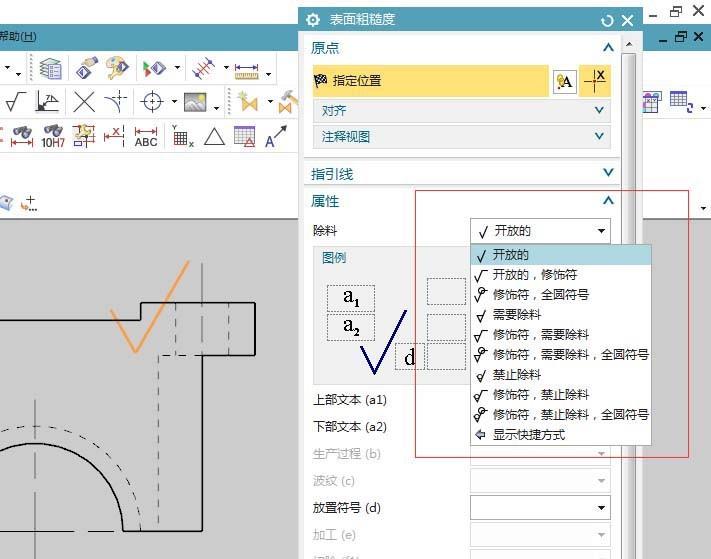Collapse the 原点 origin section
Image resolution: width=711 pixels, height=559 pixels.
(x=608, y=47)
